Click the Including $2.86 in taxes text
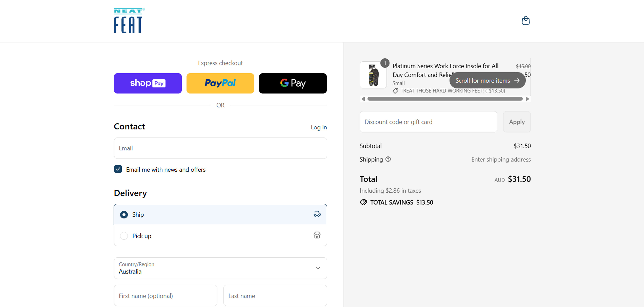The height and width of the screenshot is (307, 644). (x=390, y=191)
